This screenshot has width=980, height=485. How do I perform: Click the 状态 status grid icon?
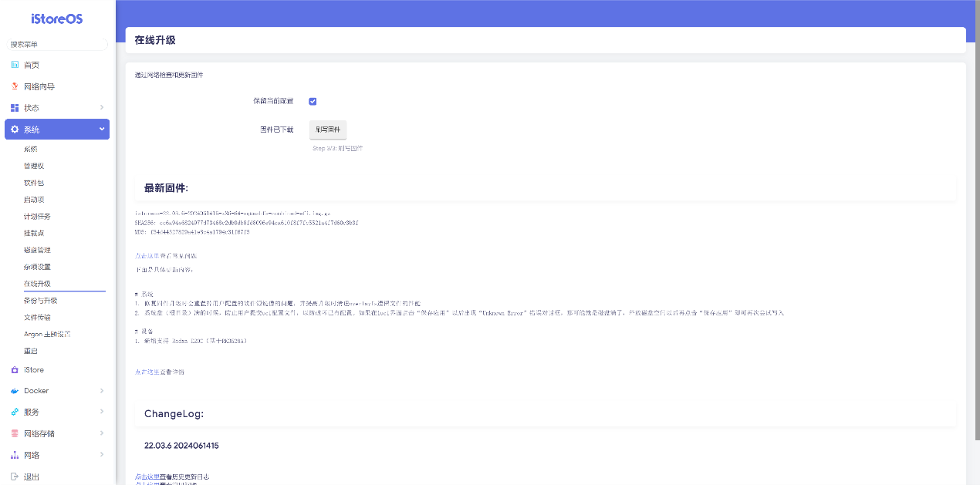15,108
